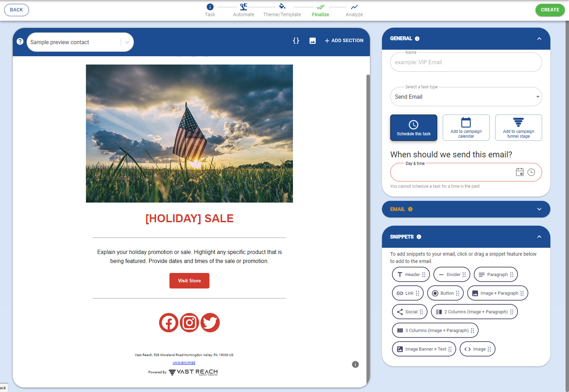
Task: Click the Divider snippet drag handle
Action: (464, 275)
